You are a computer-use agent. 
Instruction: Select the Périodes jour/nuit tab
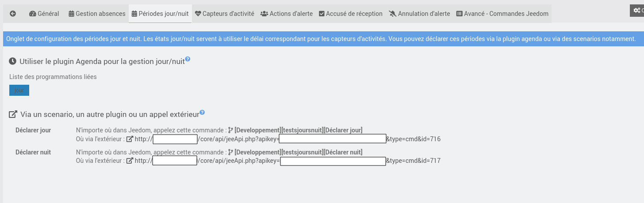click(x=160, y=14)
